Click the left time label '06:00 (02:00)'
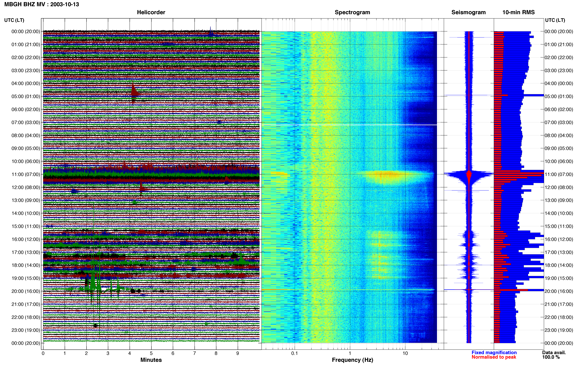588x368 pixels. [26, 109]
